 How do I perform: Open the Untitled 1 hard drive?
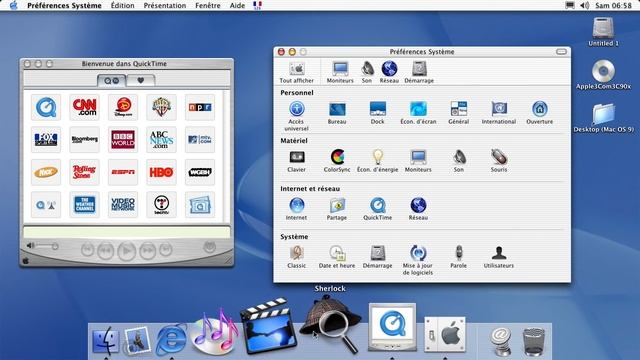603,32
